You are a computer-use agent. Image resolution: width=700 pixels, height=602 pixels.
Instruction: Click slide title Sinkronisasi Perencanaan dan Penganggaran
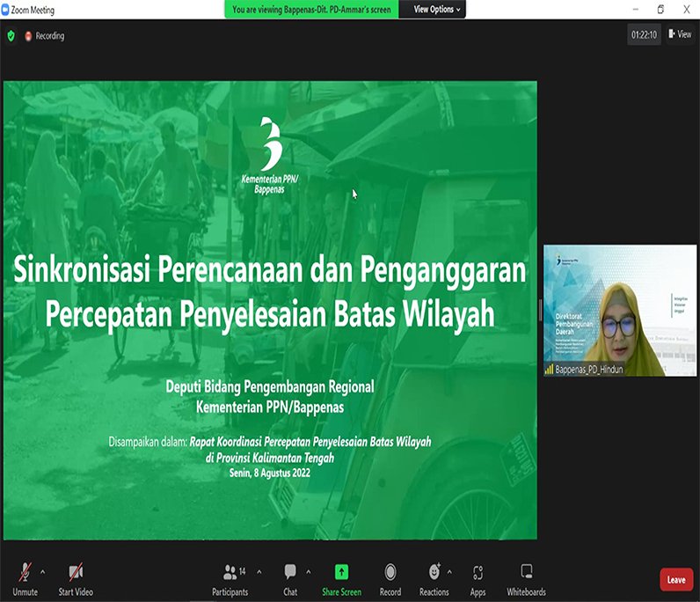tap(270, 270)
